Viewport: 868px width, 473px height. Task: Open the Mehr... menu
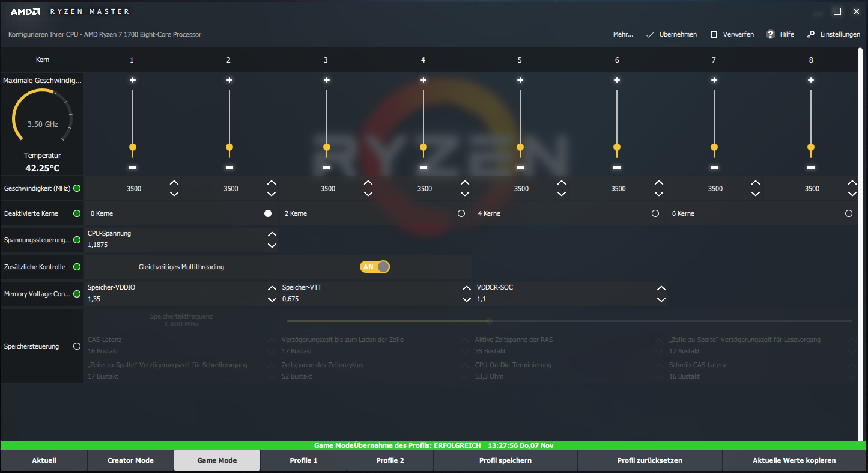[x=623, y=34]
